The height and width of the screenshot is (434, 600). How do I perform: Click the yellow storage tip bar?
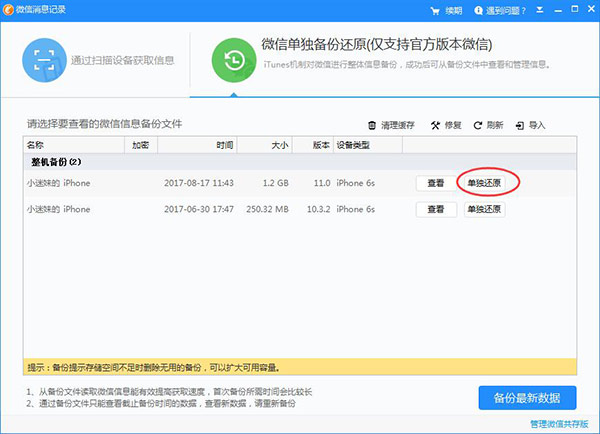click(x=300, y=367)
